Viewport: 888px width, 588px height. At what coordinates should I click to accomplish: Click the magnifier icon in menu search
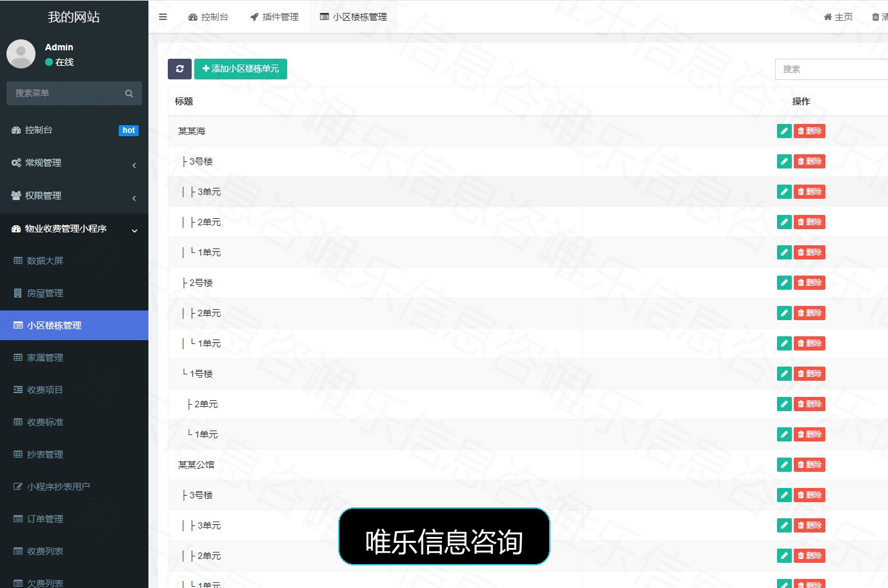pos(129,94)
